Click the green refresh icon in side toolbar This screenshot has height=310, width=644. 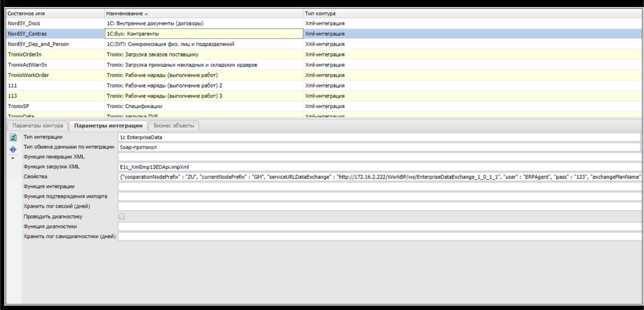click(13, 138)
